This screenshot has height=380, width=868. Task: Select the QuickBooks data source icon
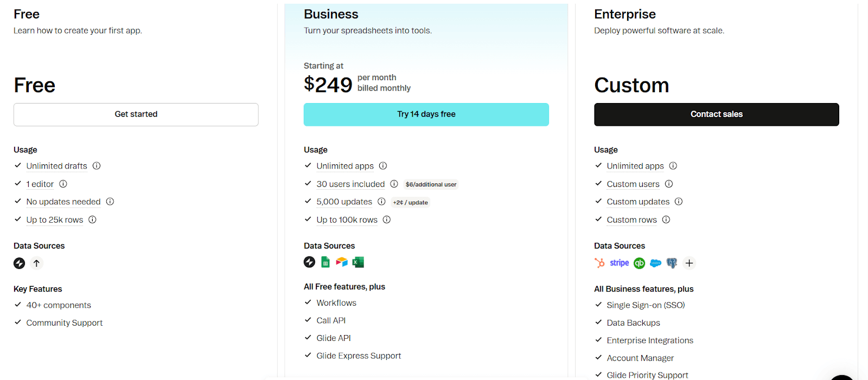tap(639, 263)
